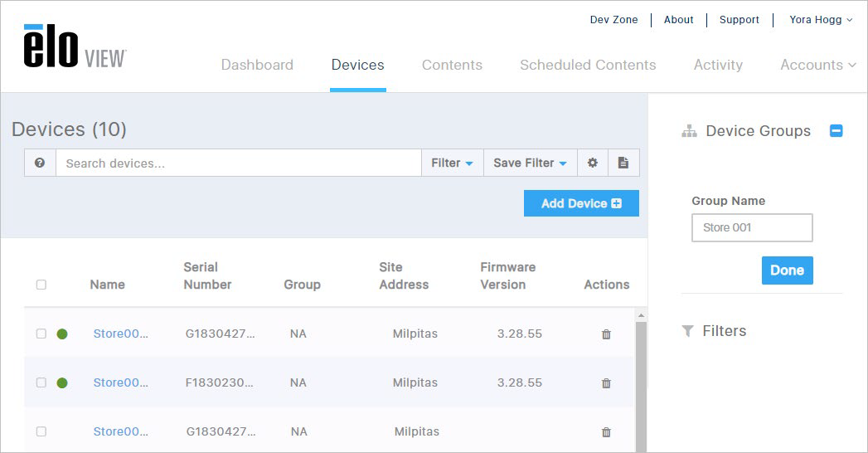Click the Name column header

[x=108, y=285]
